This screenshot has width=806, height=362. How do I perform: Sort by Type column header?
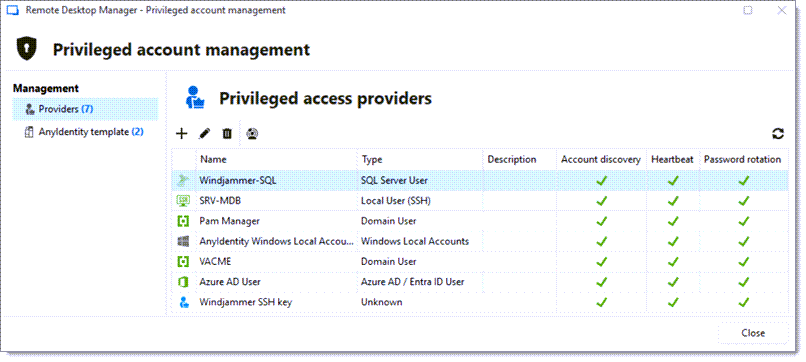[x=419, y=159]
